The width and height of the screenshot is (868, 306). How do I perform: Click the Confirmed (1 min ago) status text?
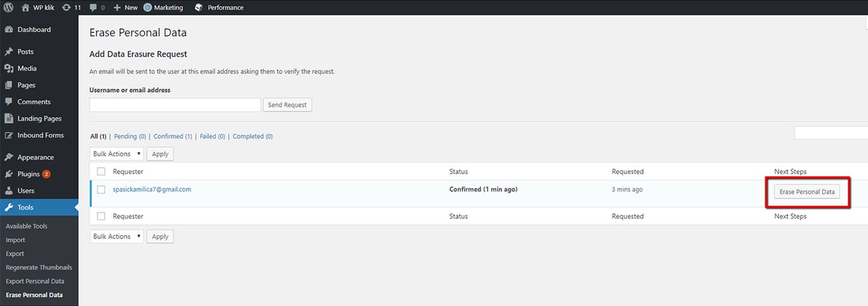click(483, 189)
